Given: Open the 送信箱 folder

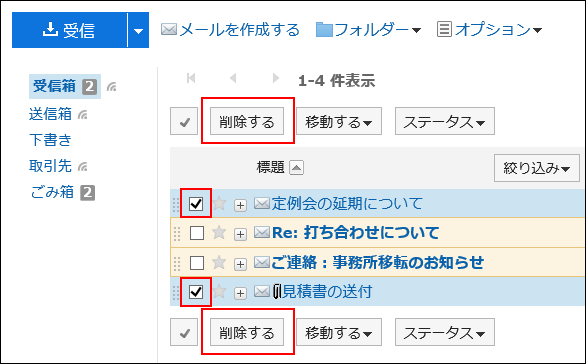Looking at the screenshot, I should pos(50,114).
